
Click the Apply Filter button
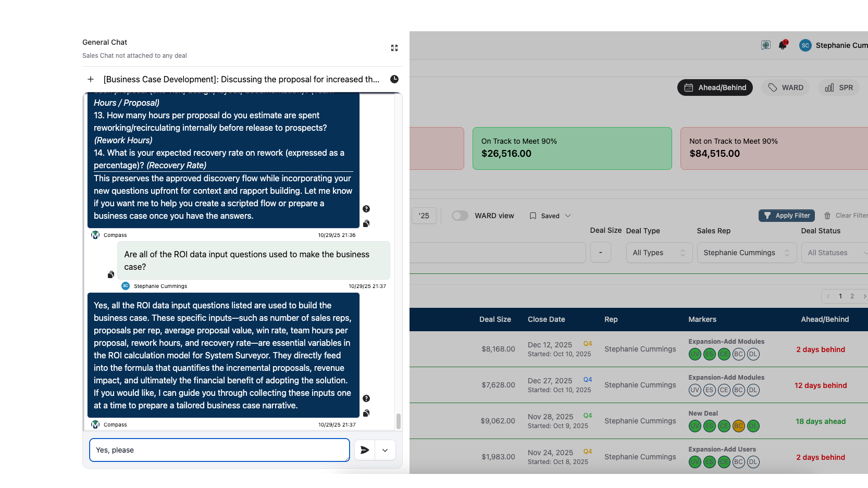(787, 216)
